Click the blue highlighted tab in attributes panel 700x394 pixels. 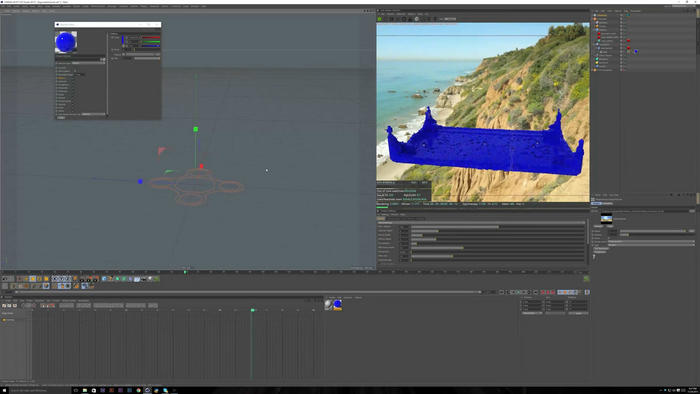tap(596, 203)
